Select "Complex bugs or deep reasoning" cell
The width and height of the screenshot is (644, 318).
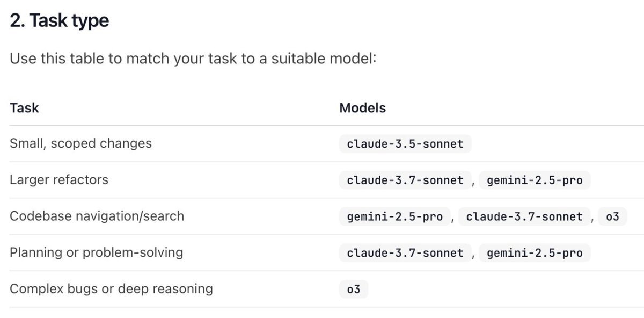click(111, 288)
